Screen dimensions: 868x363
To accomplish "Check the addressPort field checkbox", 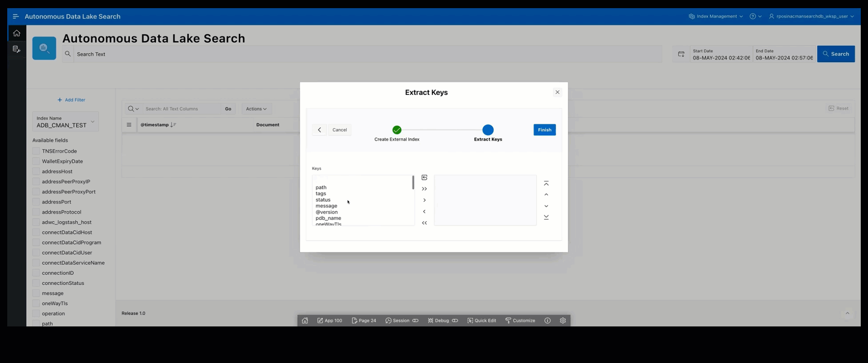I will (x=36, y=202).
